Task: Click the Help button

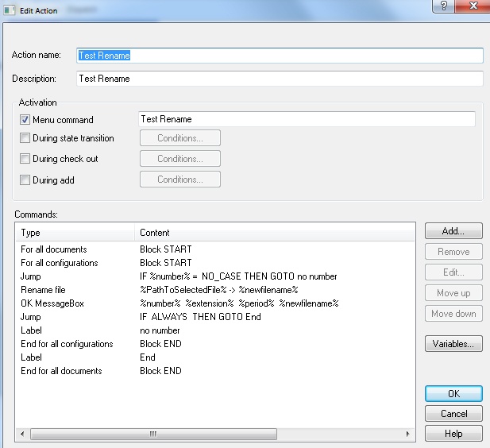Action: pyautogui.click(x=453, y=434)
